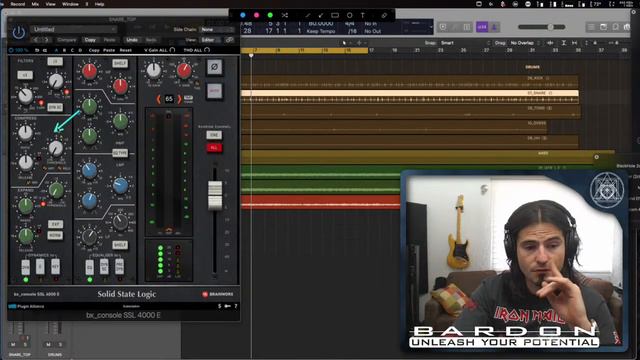
Task: Select the rectangle annotation tool
Action: tap(335, 15)
